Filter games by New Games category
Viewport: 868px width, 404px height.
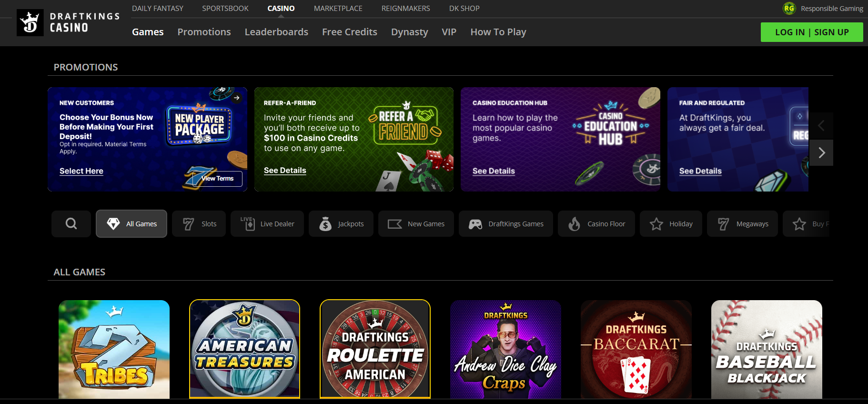[416, 223]
